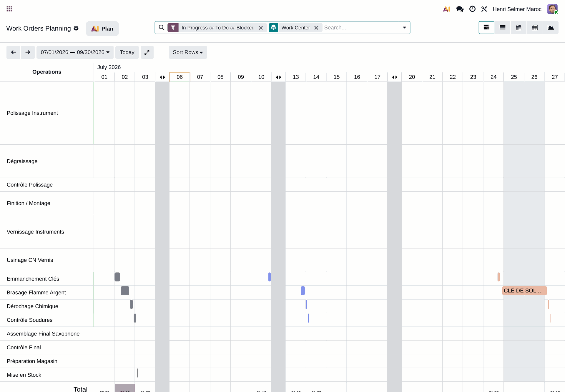The image size is (565, 392).
Task: Select the Brasage Flamme Argent row label
Action: tap(36, 293)
